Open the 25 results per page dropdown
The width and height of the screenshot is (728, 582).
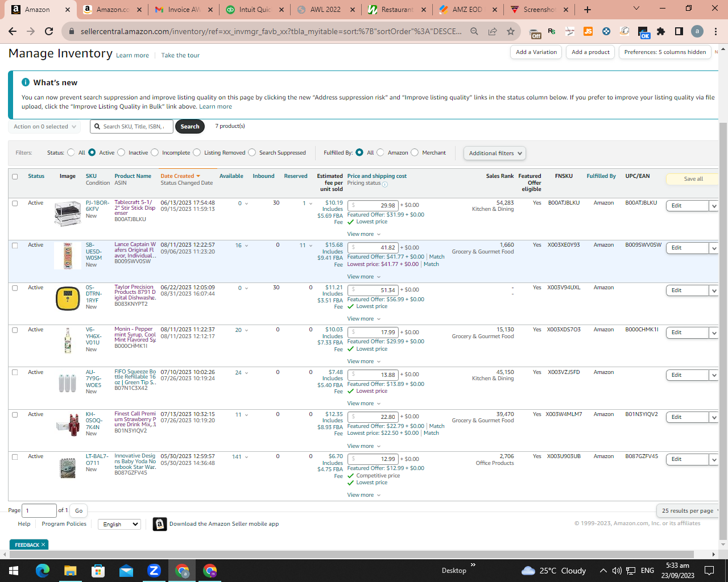(x=687, y=510)
